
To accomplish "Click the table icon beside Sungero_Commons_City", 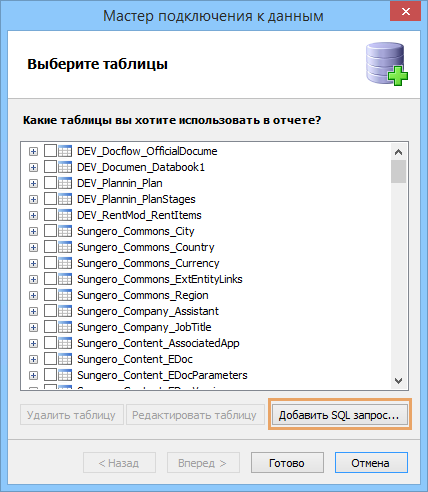I will coord(65,231).
